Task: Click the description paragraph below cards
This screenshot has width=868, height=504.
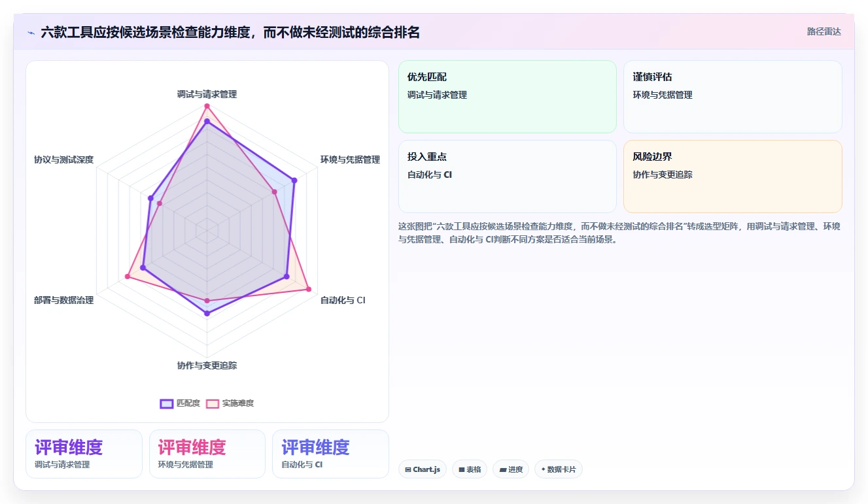Action: point(619,232)
